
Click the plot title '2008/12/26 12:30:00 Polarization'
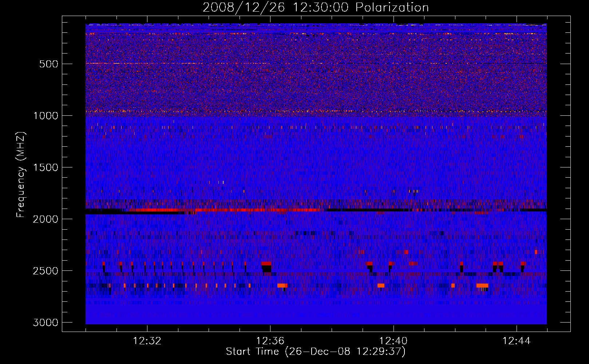coord(316,7)
